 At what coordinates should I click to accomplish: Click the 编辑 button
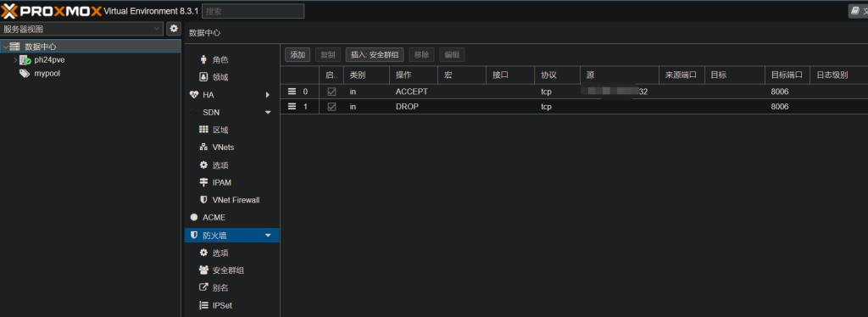pyautogui.click(x=452, y=55)
